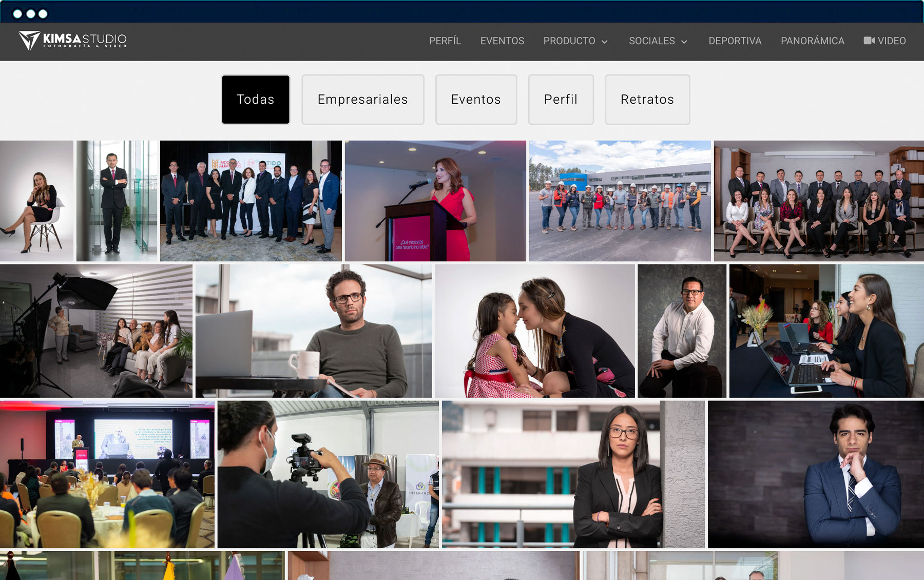Screen dimensions: 924x580
Task: Open photo of man standing with arms crossed
Action: [x=117, y=201]
